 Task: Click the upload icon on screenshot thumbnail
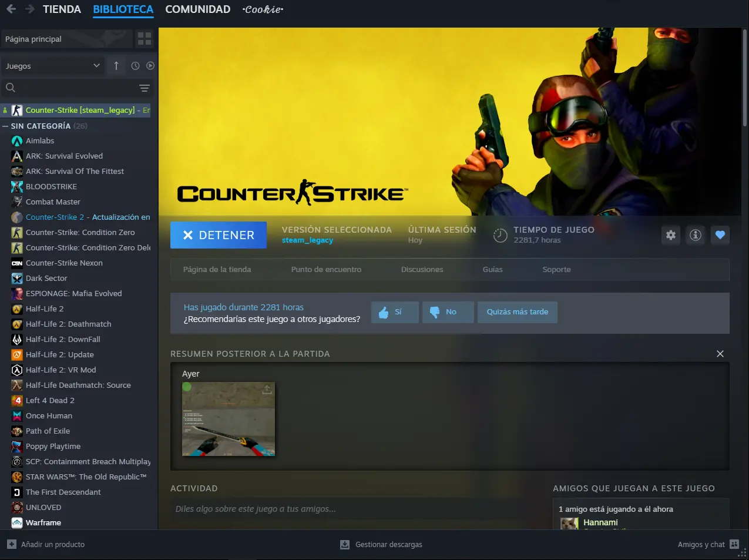[267, 390]
